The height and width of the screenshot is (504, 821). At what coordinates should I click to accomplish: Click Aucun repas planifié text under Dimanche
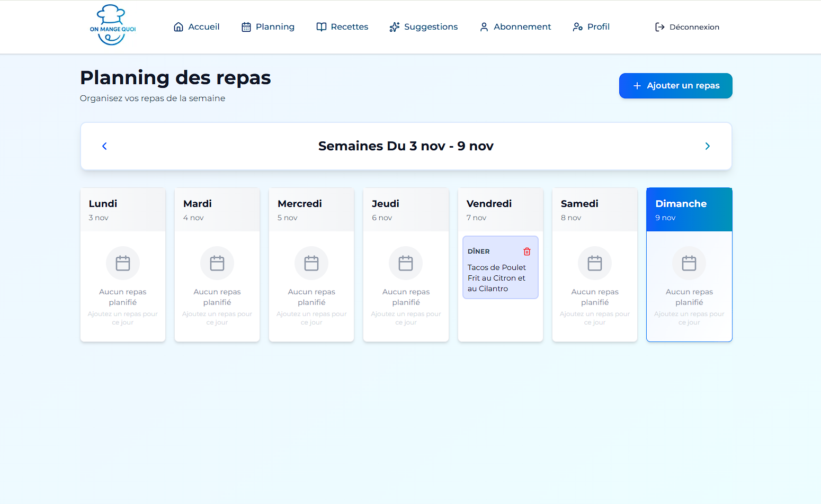pos(689,297)
